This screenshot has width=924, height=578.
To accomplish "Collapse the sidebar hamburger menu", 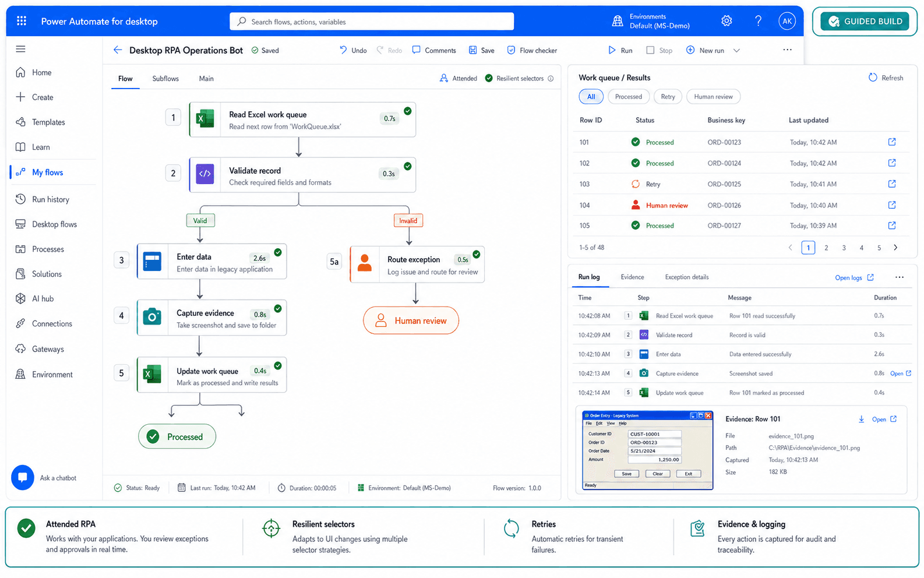I will [21, 49].
